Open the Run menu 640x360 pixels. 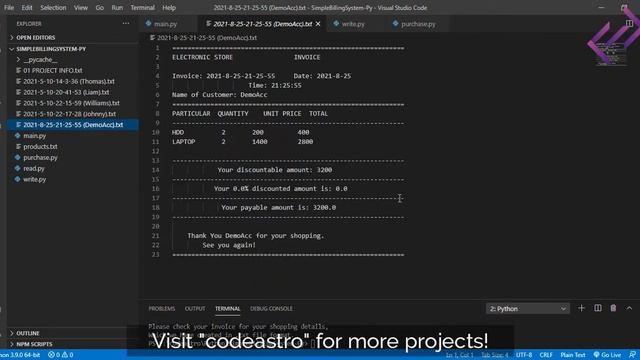coord(117,8)
